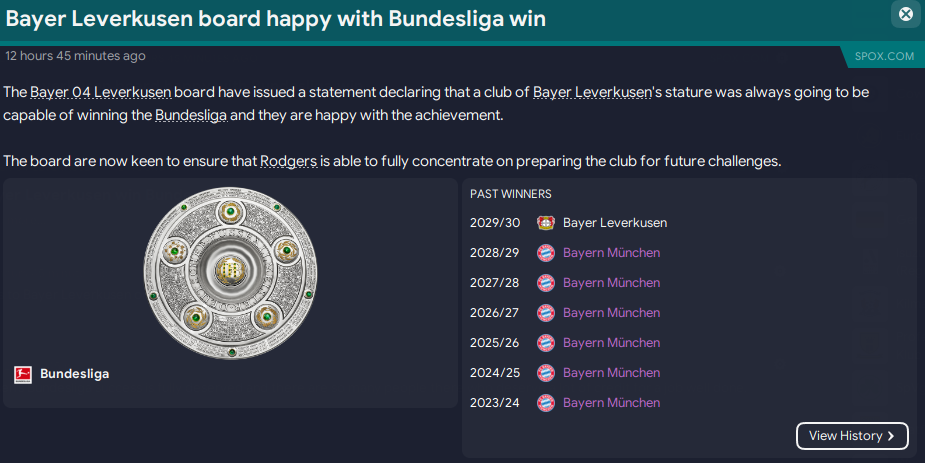
Task: Select Bayern München 2023/24 winner name
Action: click(x=611, y=403)
